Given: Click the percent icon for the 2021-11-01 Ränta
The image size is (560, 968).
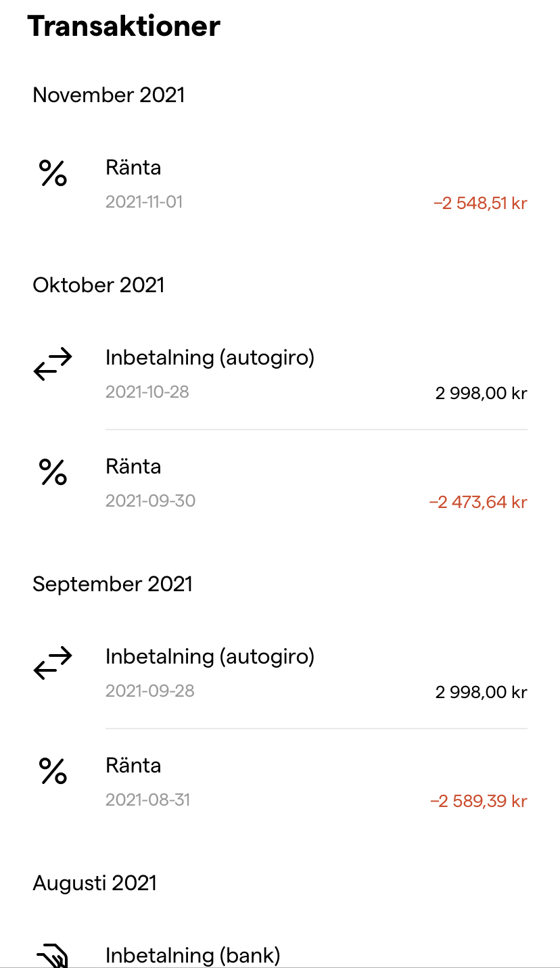Looking at the screenshot, I should 53,173.
